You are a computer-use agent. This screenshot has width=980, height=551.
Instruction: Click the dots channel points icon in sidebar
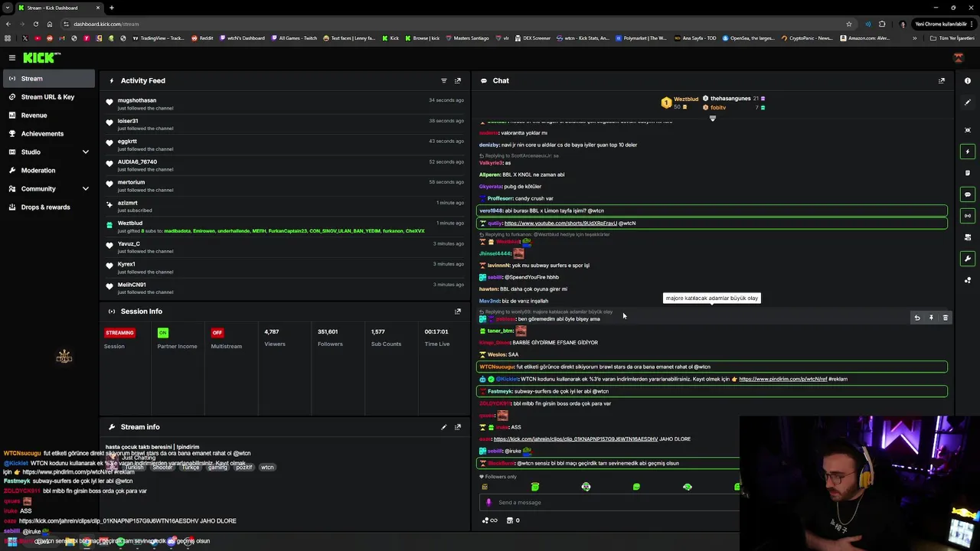click(968, 280)
